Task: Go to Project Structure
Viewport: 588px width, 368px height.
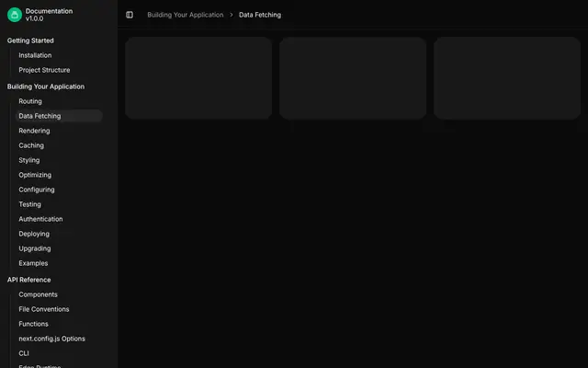Action: click(44, 70)
